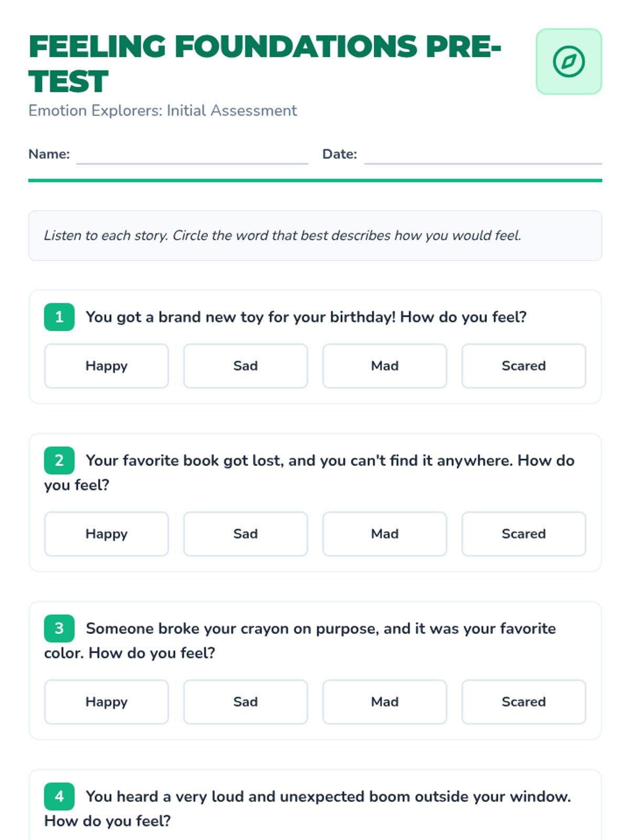Screen dimensions: 630x840
Task: Click the green number 1 badge
Action: coord(59,317)
